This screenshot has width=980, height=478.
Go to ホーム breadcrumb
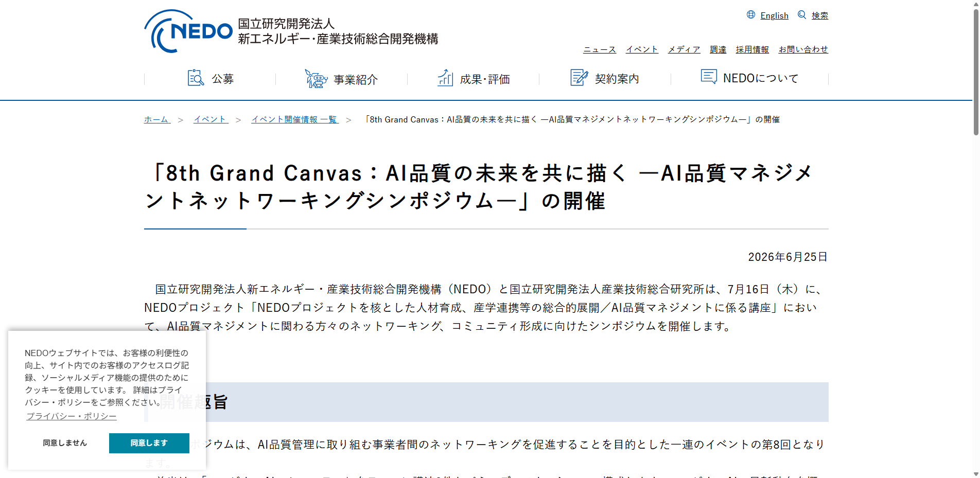coord(157,119)
